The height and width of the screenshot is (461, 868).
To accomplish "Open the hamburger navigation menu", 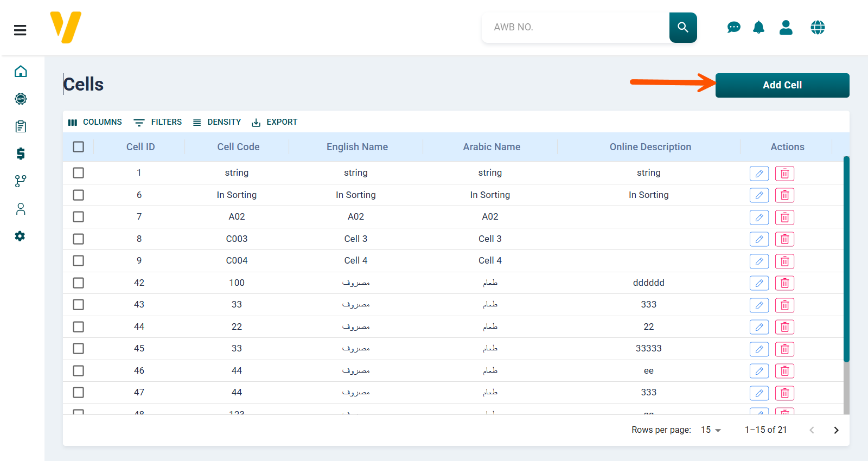I will pyautogui.click(x=20, y=30).
